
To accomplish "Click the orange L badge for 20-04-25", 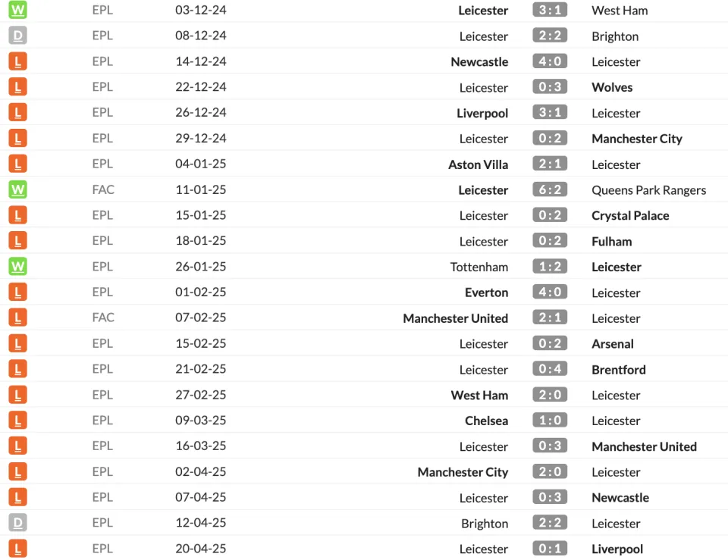I will [17, 549].
